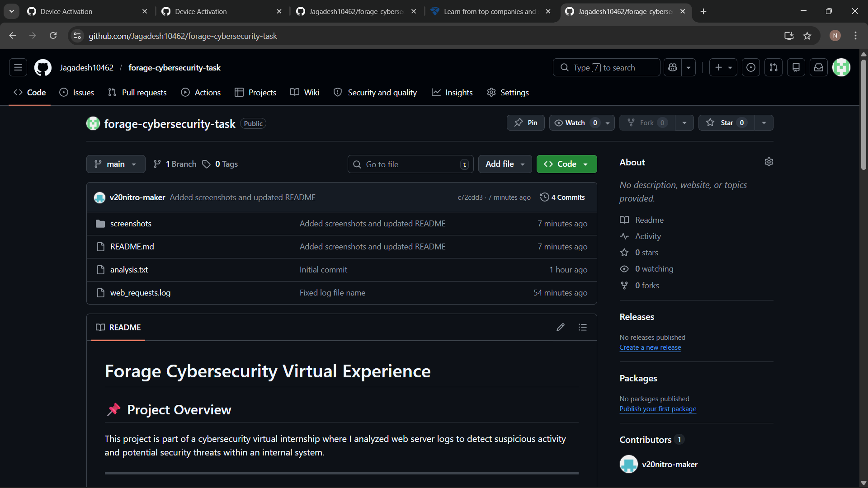Click the hamburger navigation icon
This screenshot has height=488, width=868.
pyautogui.click(x=18, y=67)
